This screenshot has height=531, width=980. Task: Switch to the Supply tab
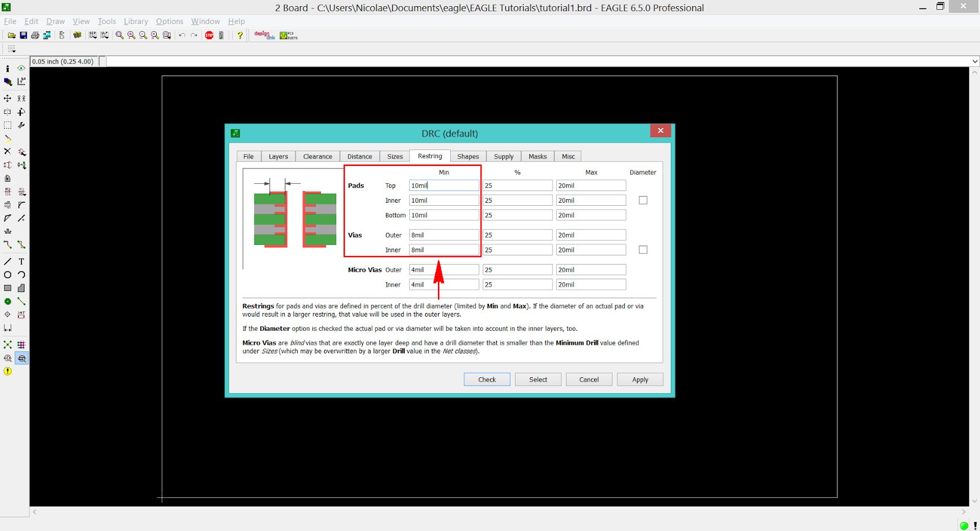pos(503,156)
